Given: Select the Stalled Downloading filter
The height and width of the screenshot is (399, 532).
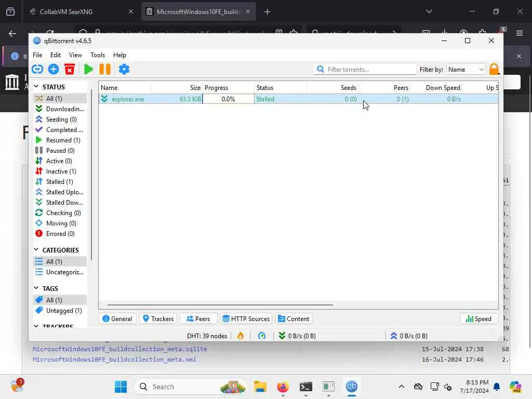Looking at the screenshot, I should (60, 202).
